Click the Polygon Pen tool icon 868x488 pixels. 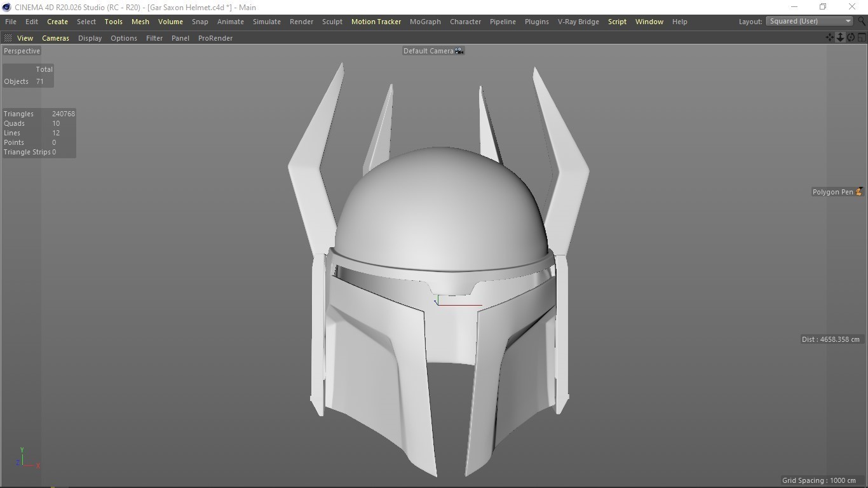858,192
